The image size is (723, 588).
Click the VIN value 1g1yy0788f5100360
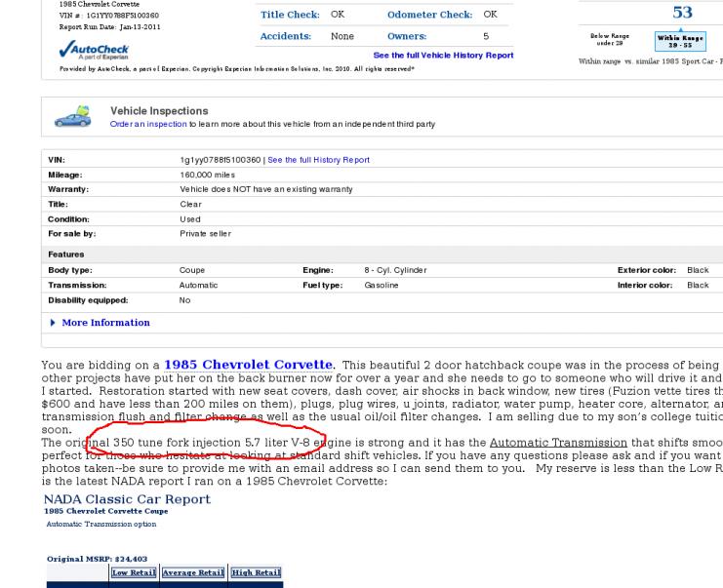click(x=221, y=160)
